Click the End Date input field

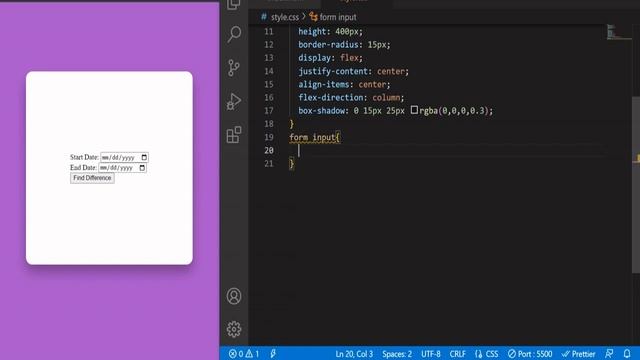(x=122, y=168)
